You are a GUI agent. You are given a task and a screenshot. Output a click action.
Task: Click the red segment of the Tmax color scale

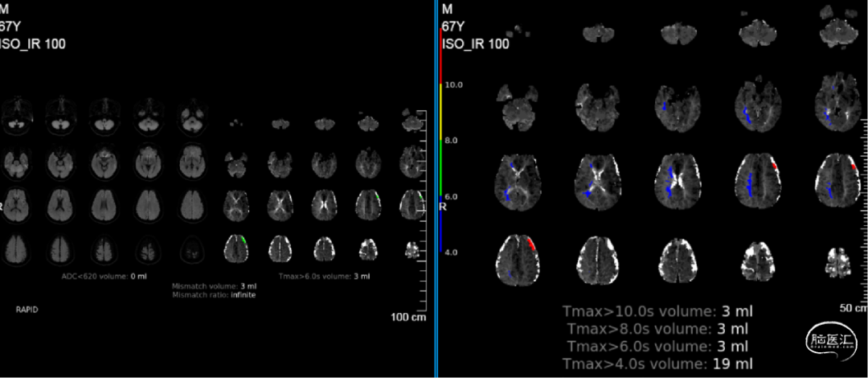440,56
